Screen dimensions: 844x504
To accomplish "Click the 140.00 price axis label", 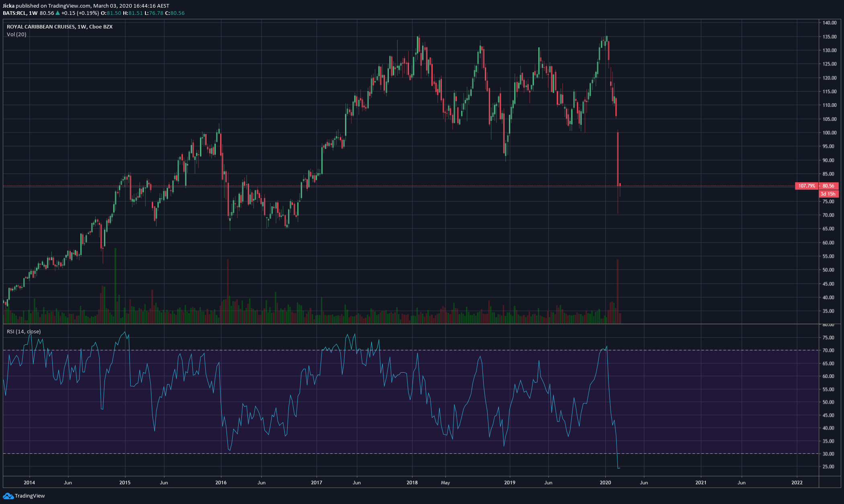I will click(x=830, y=23).
